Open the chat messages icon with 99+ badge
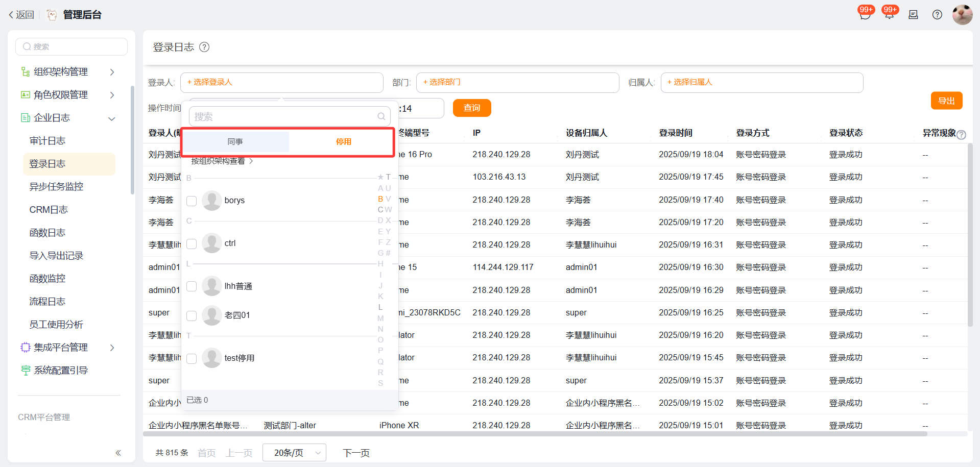980x467 pixels. point(865,15)
